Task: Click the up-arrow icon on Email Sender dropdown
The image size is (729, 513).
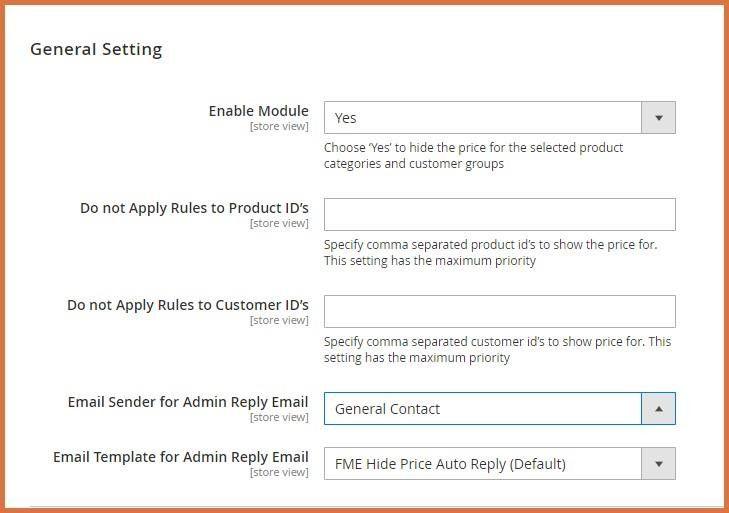Action: point(658,408)
